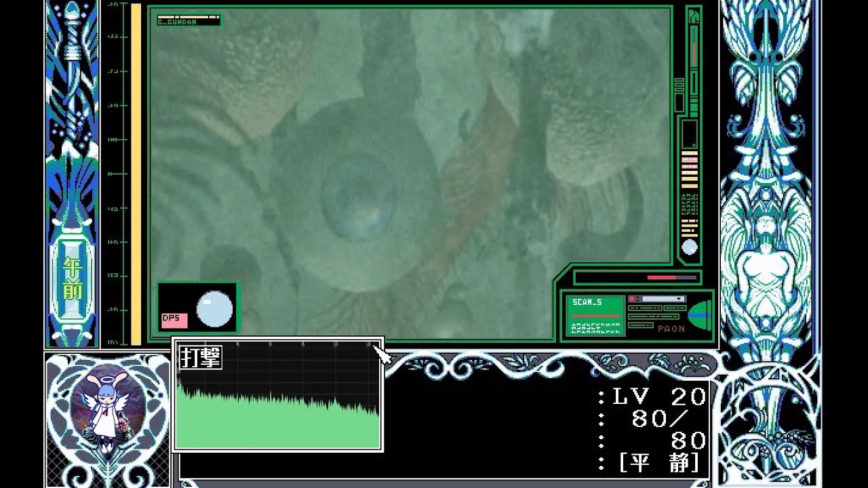Click the 午前 time indicator
This screenshot has height=488, width=868.
72,279
